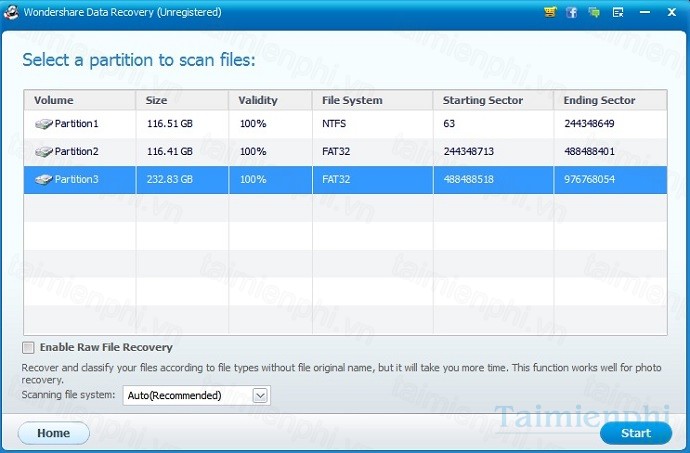Open the Facebook share icon
Screen dimensions: 690x453
coord(572,12)
